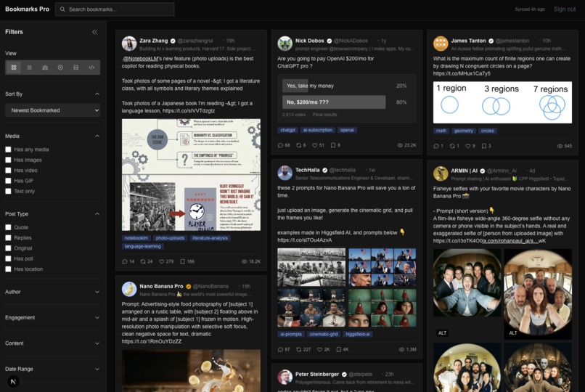Enable the Text only checkbox
Image resolution: width=585 pixels, height=392 pixels.
8,191
